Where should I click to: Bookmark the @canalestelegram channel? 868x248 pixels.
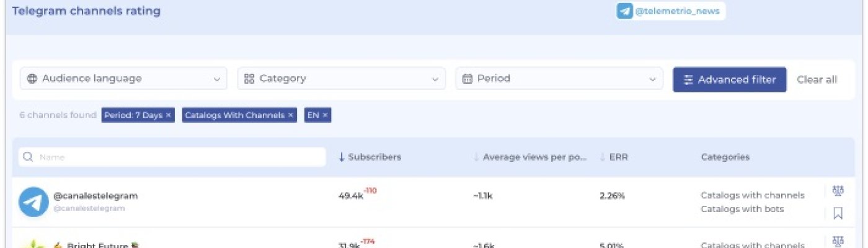pos(838,213)
